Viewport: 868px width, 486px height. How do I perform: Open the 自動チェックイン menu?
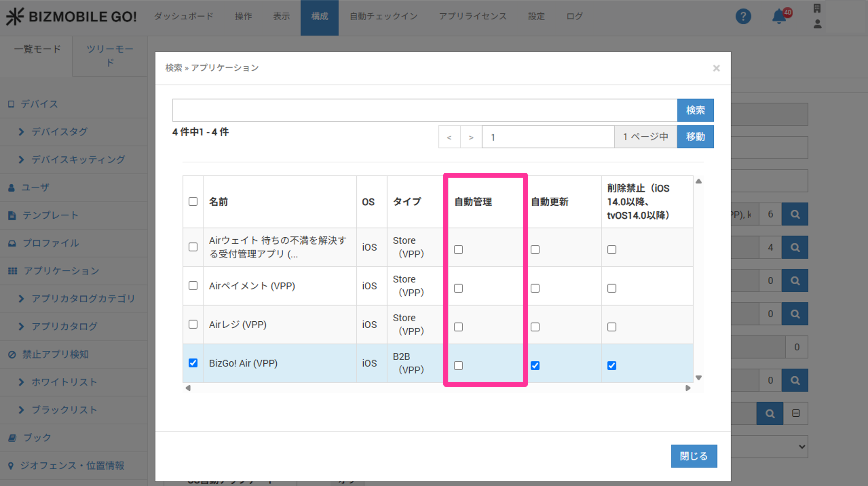383,16
